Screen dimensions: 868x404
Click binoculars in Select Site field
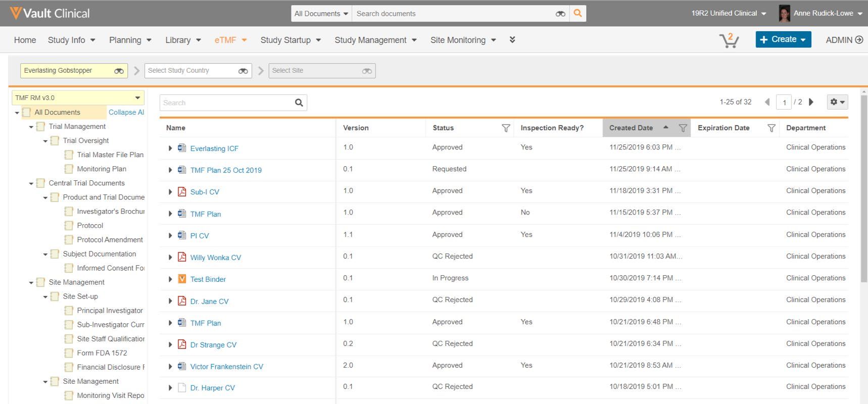click(x=367, y=71)
